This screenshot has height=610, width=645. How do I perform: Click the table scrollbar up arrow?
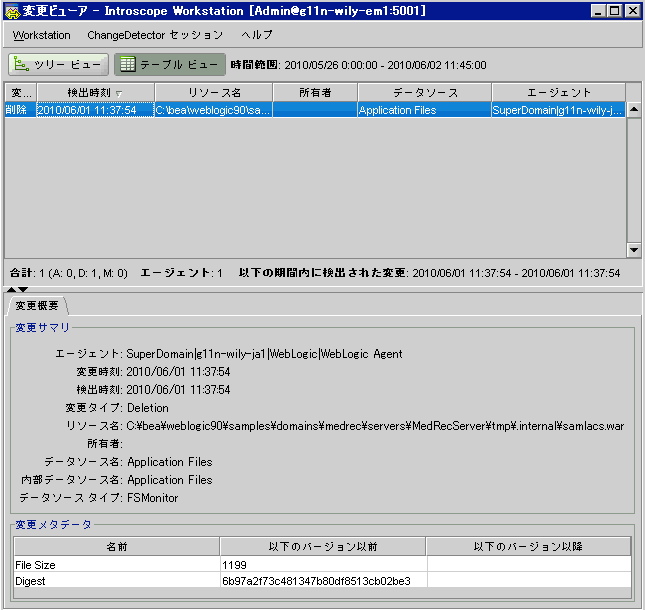634,109
